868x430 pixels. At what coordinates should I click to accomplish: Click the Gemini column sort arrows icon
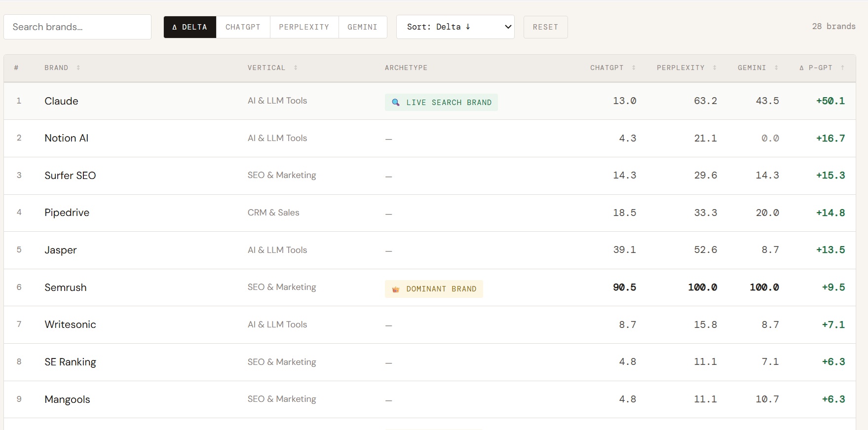[776, 68]
